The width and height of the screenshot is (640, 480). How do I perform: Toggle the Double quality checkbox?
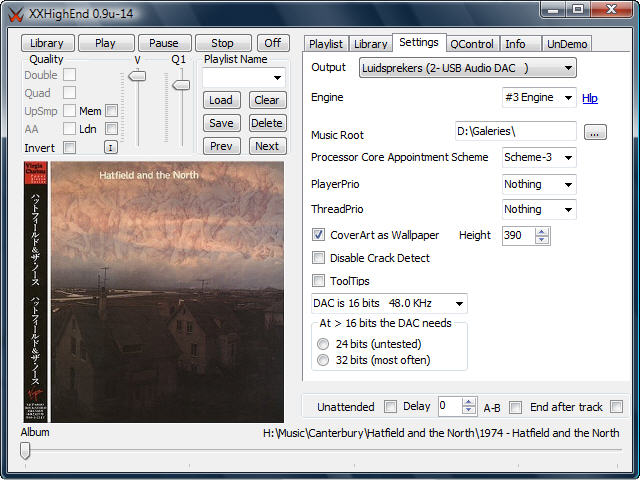[69, 75]
